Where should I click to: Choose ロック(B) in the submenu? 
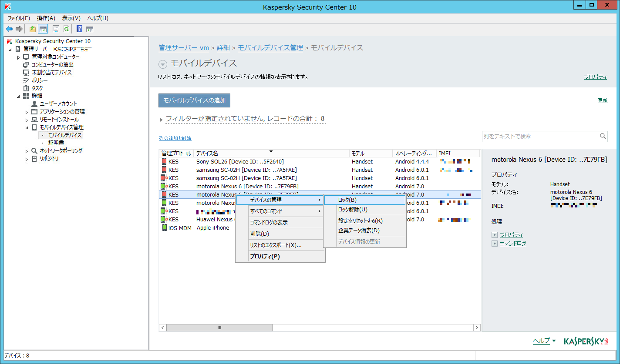click(365, 200)
